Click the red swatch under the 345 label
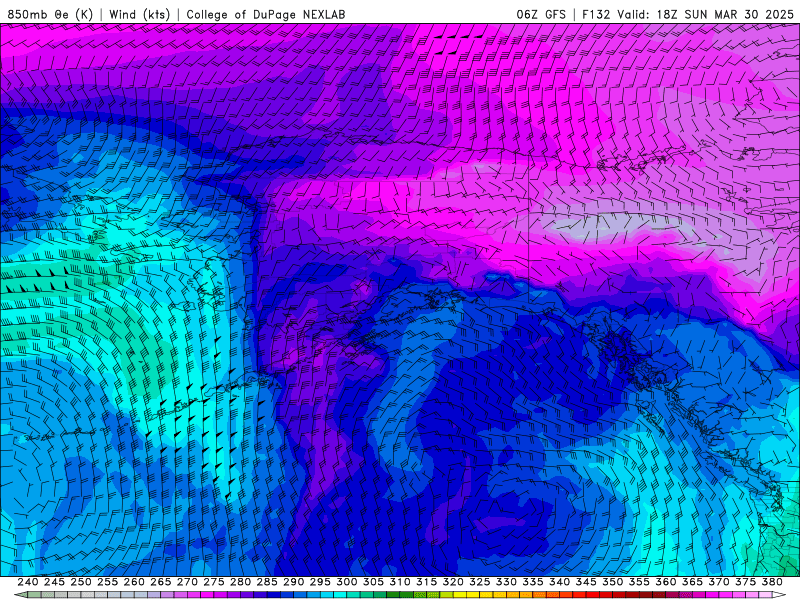The width and height of the screenshot is (800, 600). [592, 595]
